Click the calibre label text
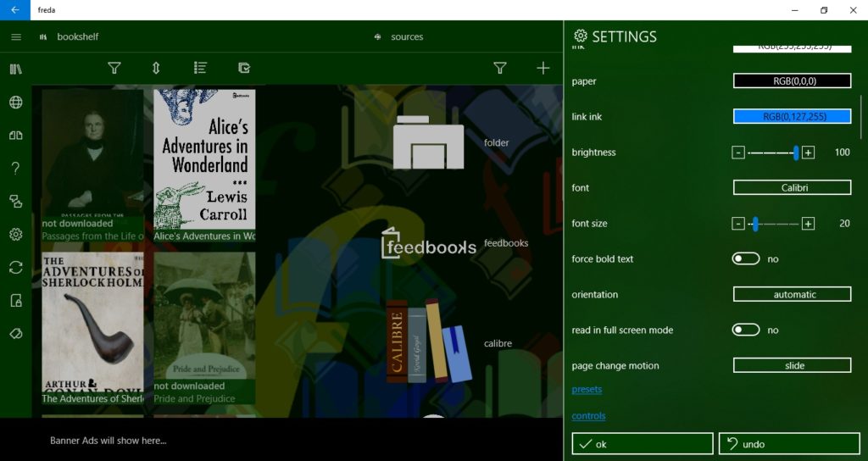The height and width of the screenshot is (461, 868). (498, 343)
